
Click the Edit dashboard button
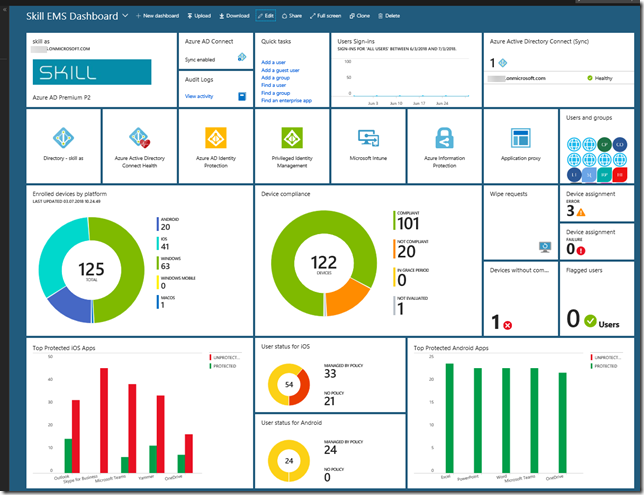[x=265, y=17]
